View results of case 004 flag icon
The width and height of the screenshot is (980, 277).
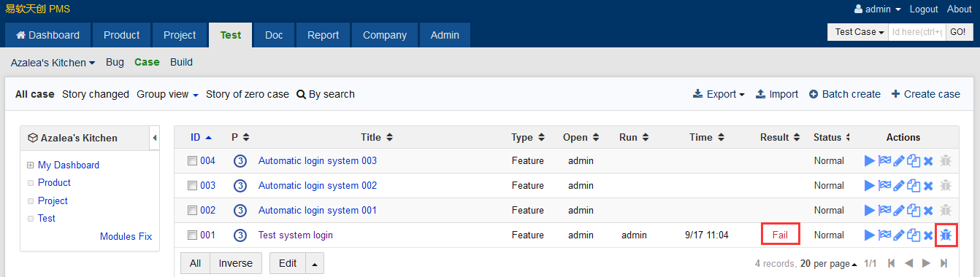(884, 160)
